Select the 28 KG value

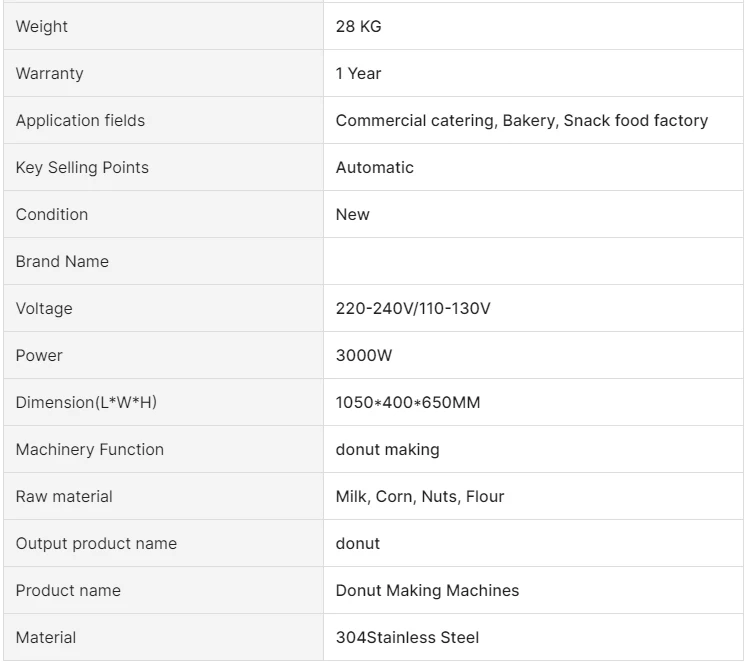coord(358,27)
